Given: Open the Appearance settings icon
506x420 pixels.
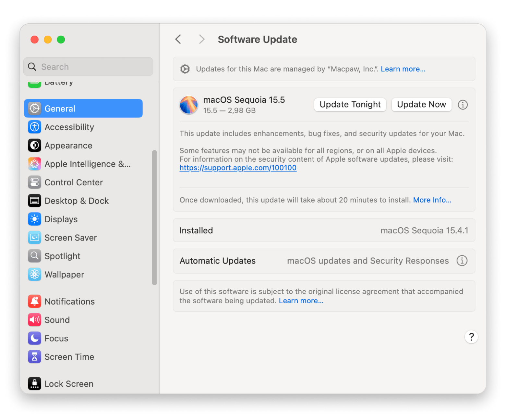Looking at the screenshot, I should coord(34,146).
